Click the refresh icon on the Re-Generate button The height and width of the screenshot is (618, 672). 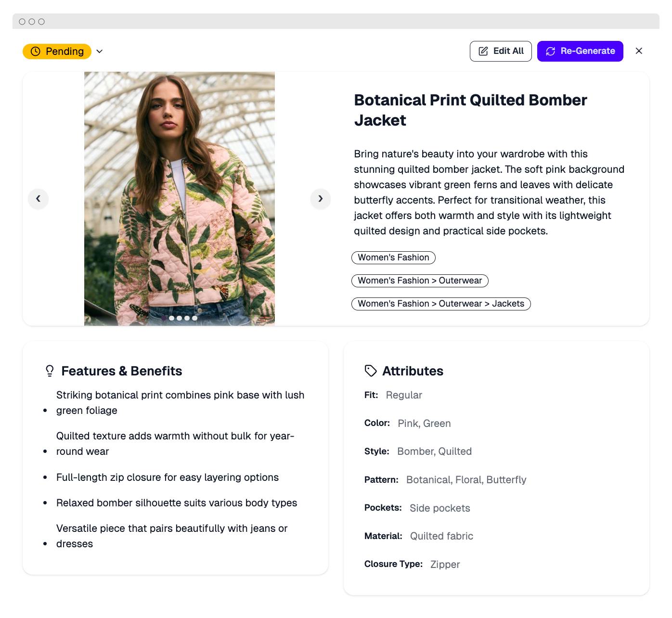pos(551,51)
